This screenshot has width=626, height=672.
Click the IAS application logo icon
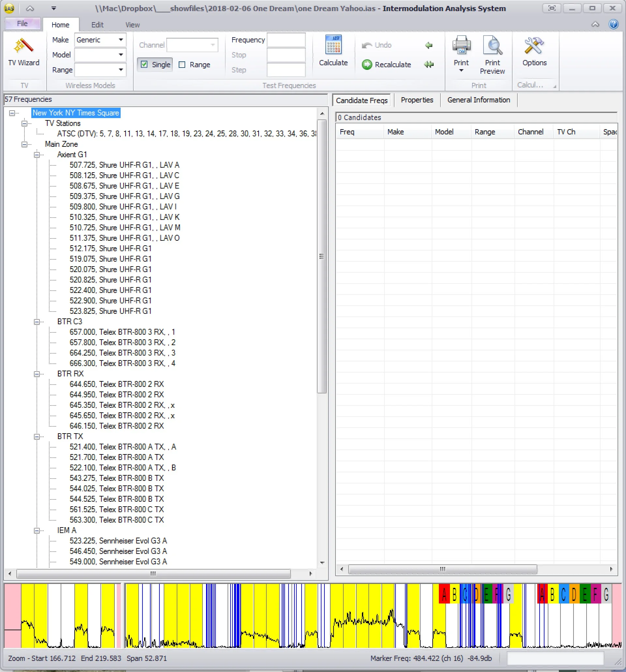(x=9, y=8)
